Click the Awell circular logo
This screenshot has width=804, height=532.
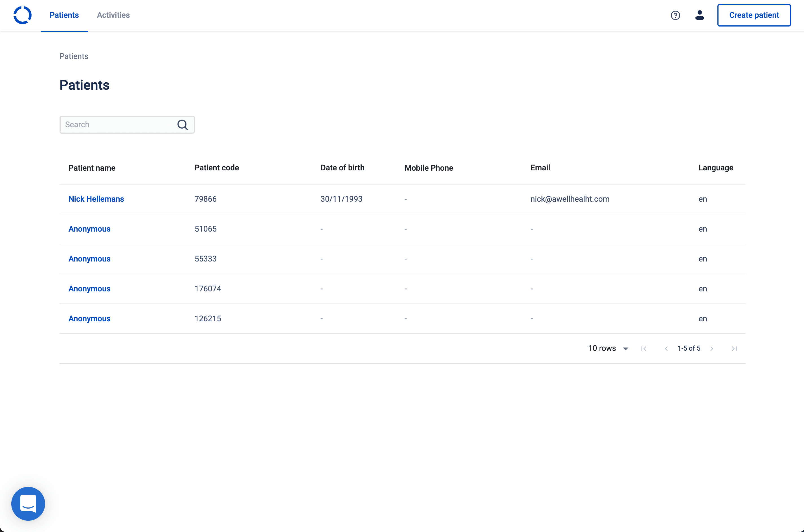coord(22,15)
